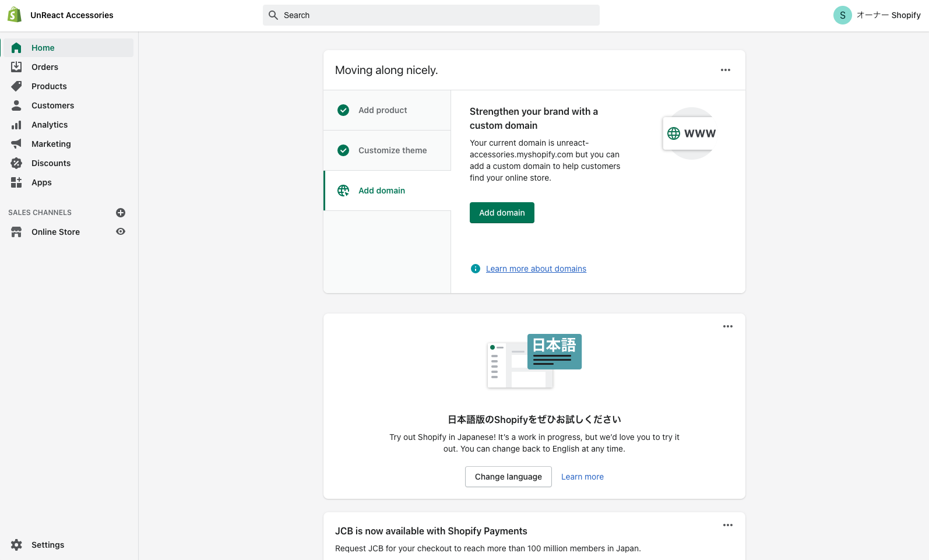Click the S account avatar
This screenshot has height=560, width=929.
coord(843,15)
